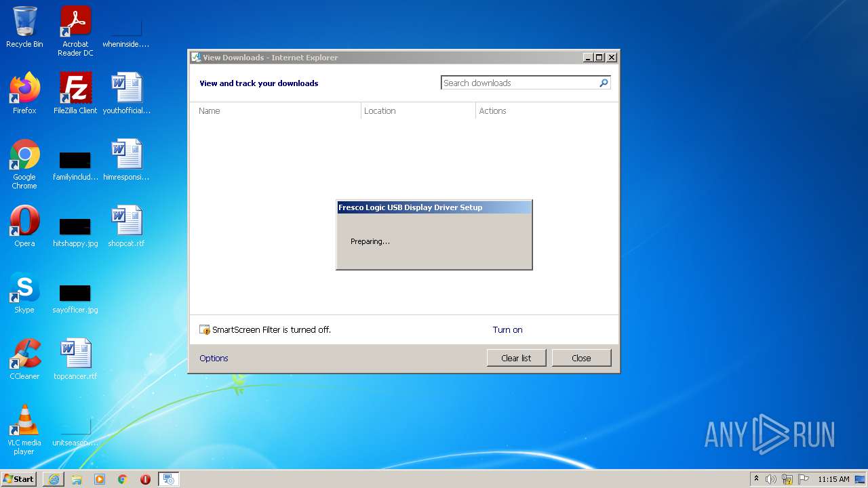Click Internet Explorer taskbar icon
Image resolution: width=868 pixels, height=488 pixels.
pos(54,479)
